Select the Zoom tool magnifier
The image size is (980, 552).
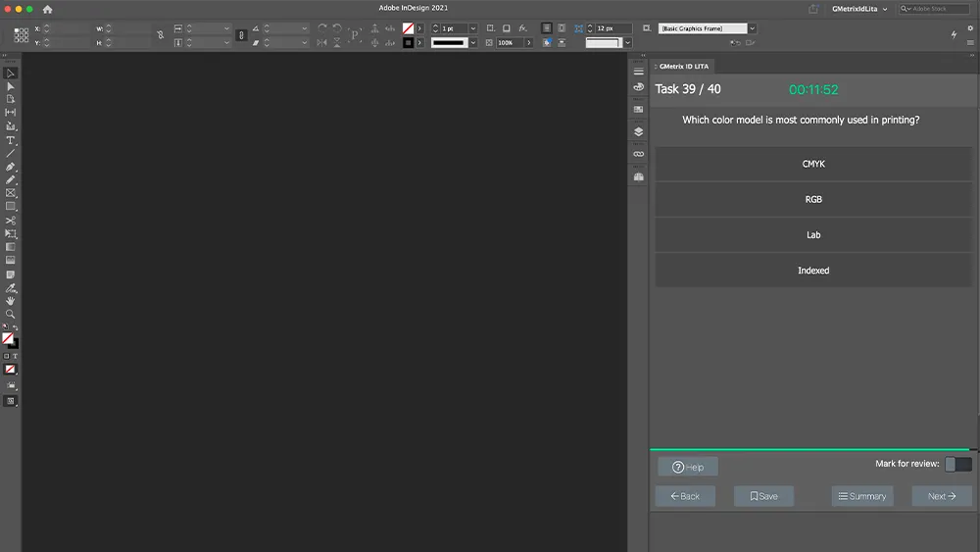(11, 315)
